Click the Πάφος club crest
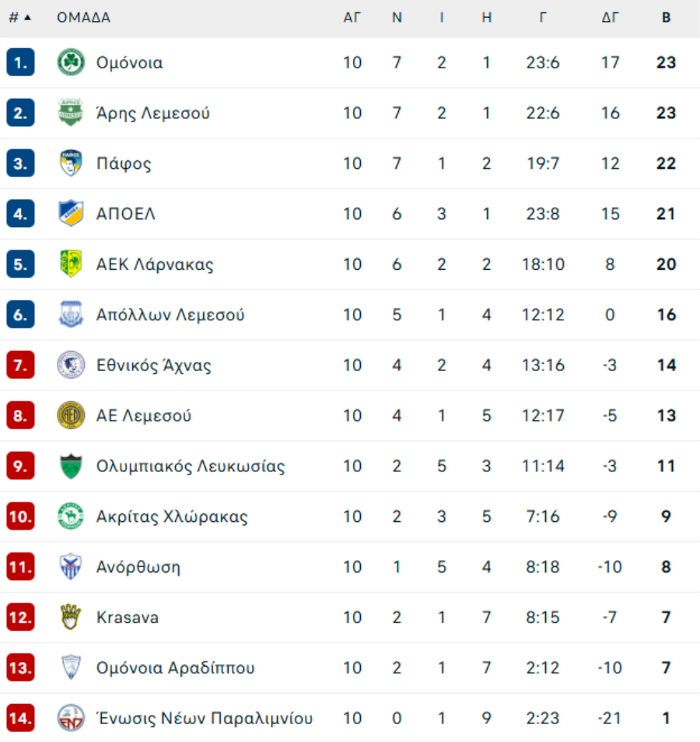The image size is (700, 742). click(x=71, y=163)
